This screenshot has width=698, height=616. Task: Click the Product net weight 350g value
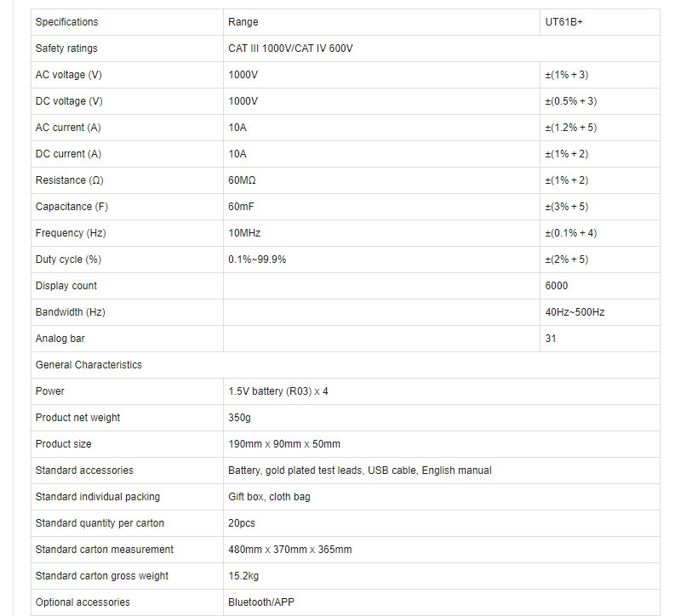tap(239, 418)
